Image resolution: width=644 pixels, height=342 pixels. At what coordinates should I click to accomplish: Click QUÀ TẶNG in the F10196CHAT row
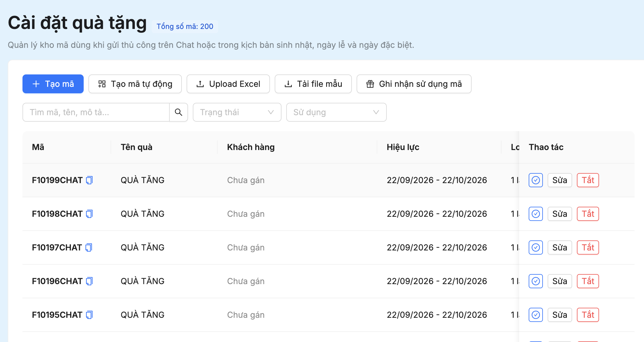coord(143,281)
